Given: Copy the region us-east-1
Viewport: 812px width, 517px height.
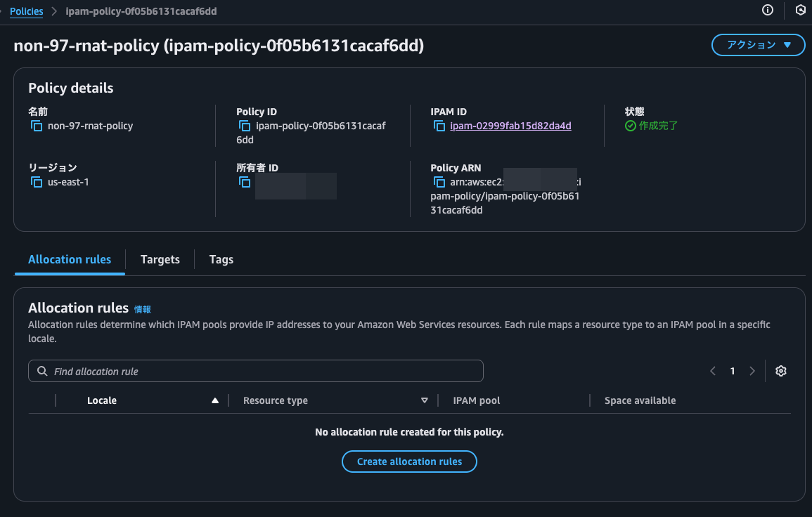Looking at the screenshot, I should (37, 183).
